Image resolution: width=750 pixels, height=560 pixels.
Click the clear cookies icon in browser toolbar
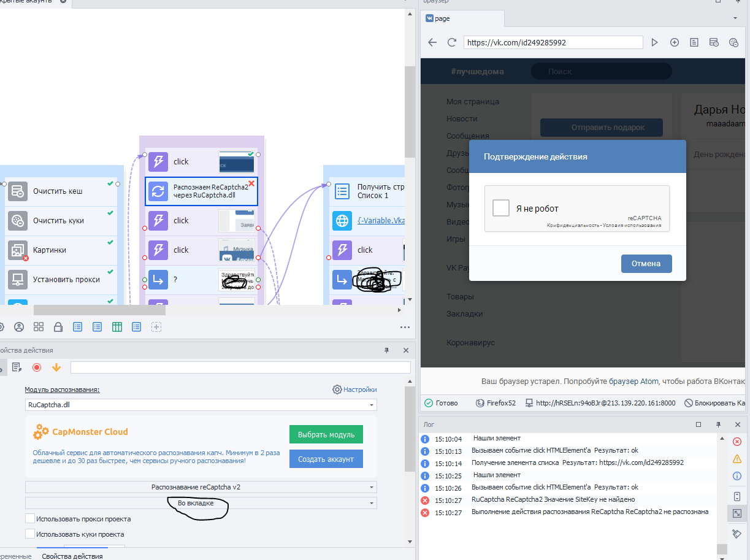(x=733, y=42)
